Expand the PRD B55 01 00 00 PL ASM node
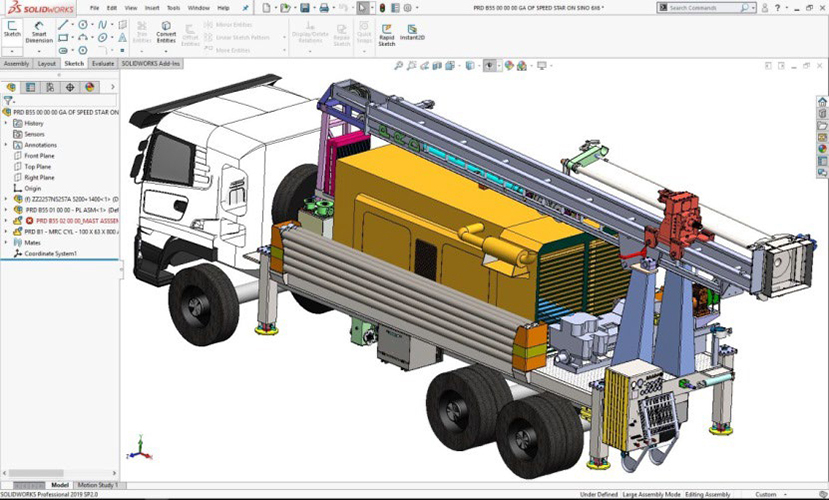The image size is (829, 500). click(6, 210)
